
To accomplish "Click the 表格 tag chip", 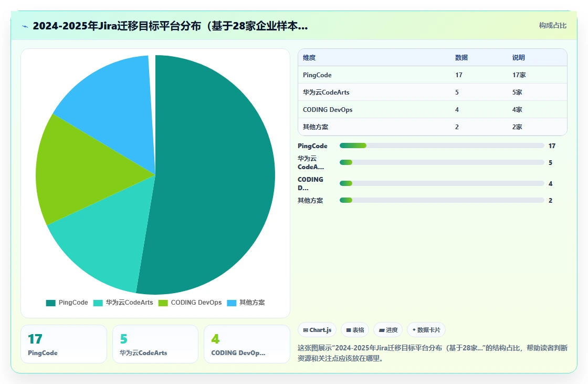I will 355,330.
